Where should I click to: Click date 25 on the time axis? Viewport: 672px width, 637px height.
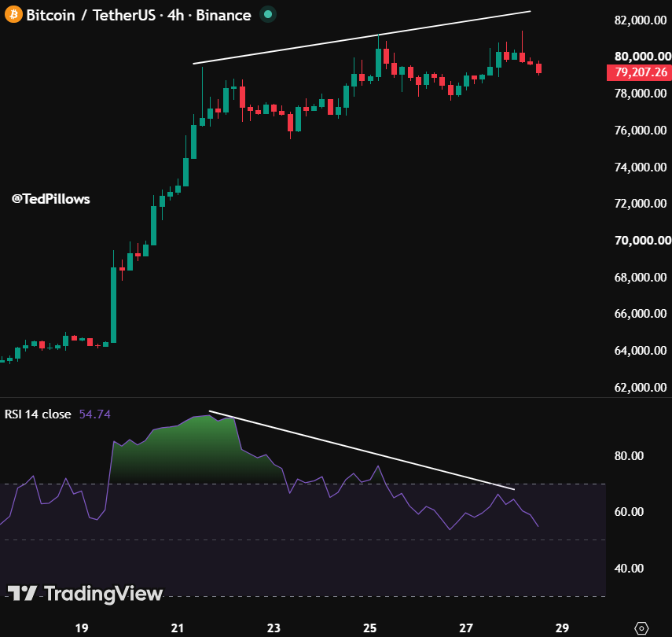point(369,628)
